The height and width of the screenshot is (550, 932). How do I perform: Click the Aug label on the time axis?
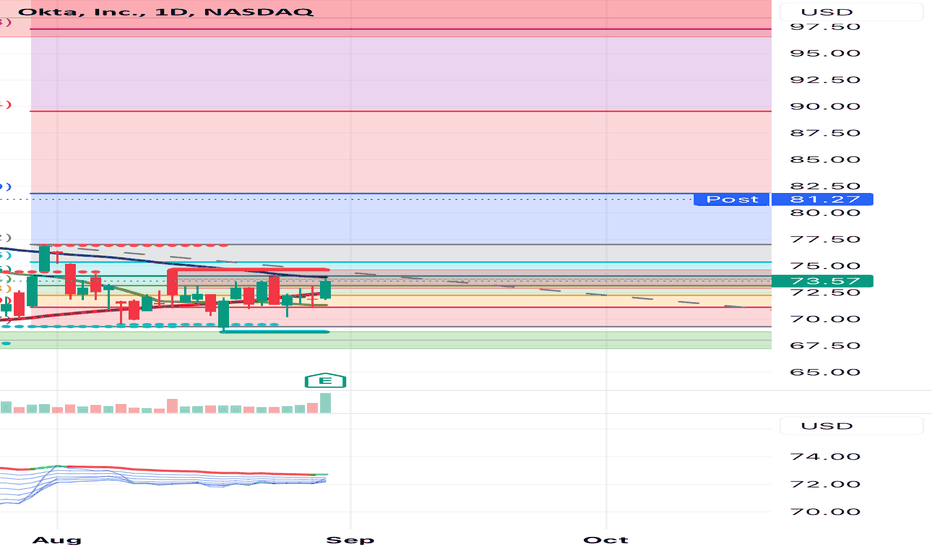tap(56, 540)
